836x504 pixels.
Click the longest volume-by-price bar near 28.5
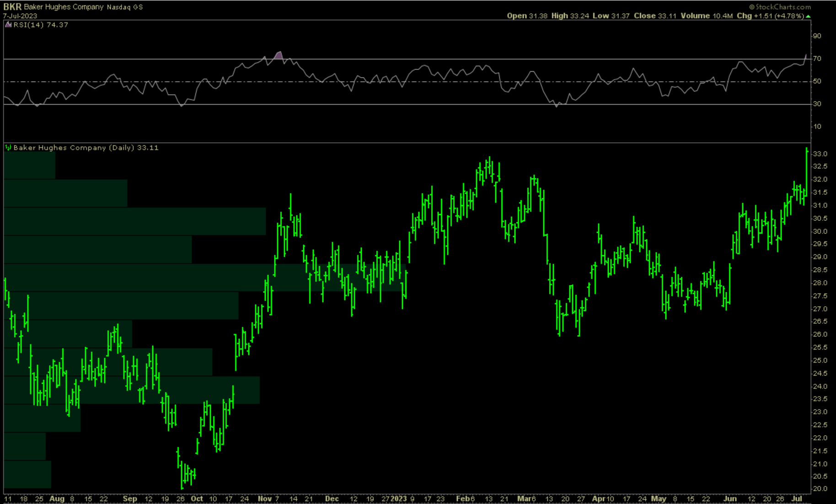click(205, 278)
